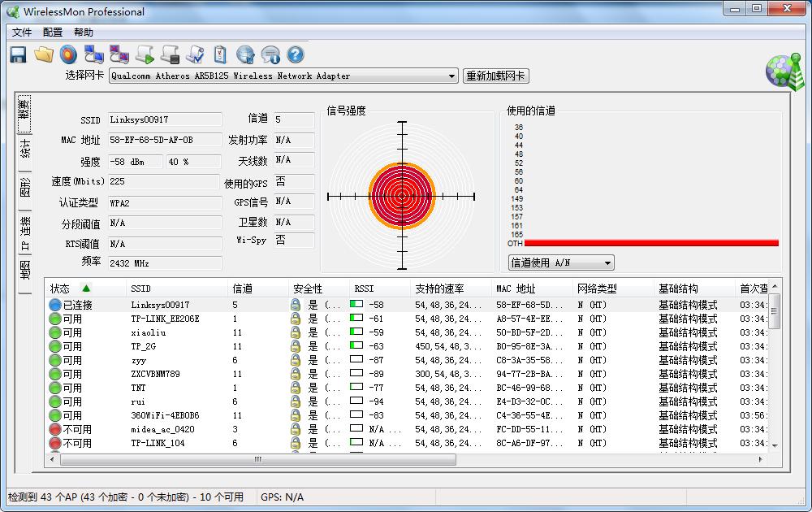Open the 配置 menu
Viewport: 812px width, 512px height.
[53, 33]
